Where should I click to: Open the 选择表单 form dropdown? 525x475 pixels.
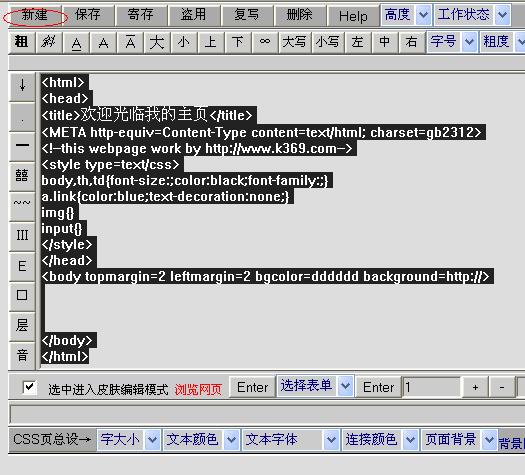point(314,386)
